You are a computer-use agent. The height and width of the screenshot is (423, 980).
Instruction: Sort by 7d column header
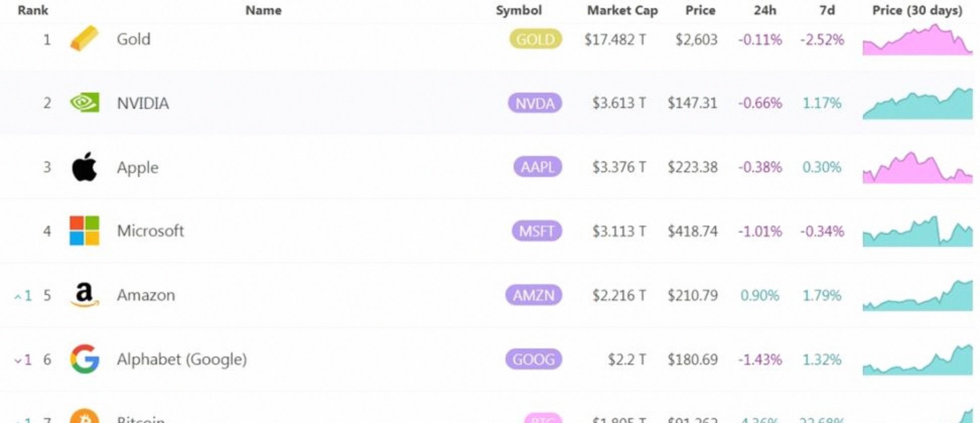(x=827, y=10)
